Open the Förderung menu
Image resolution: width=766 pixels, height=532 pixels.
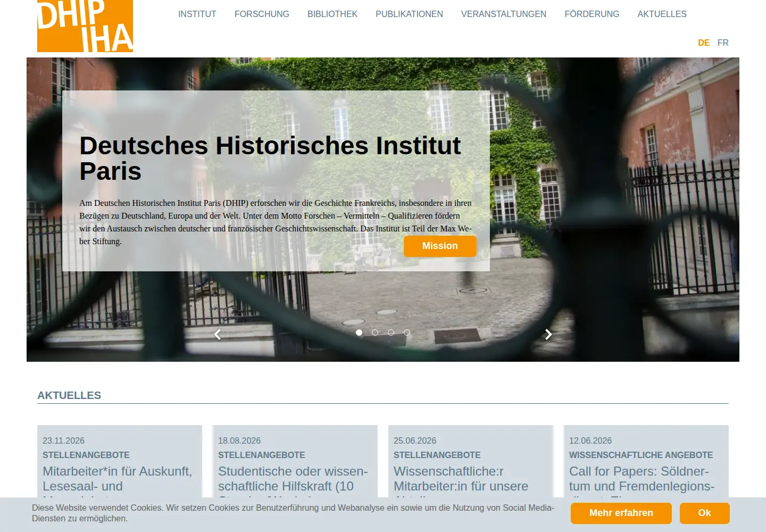click(592, 14)
